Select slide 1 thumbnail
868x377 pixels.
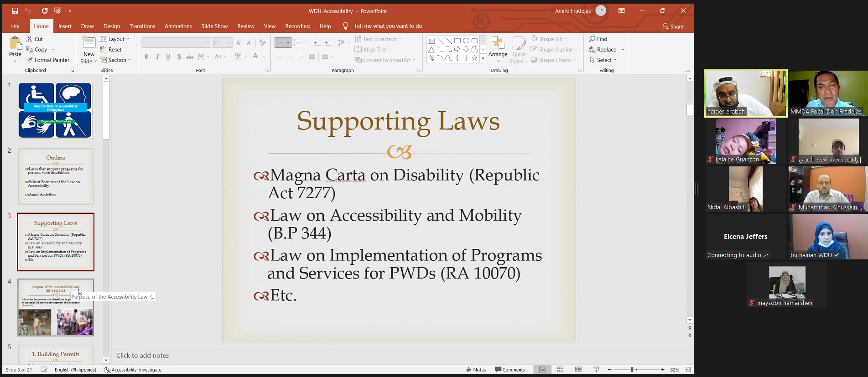coord(56,111)
